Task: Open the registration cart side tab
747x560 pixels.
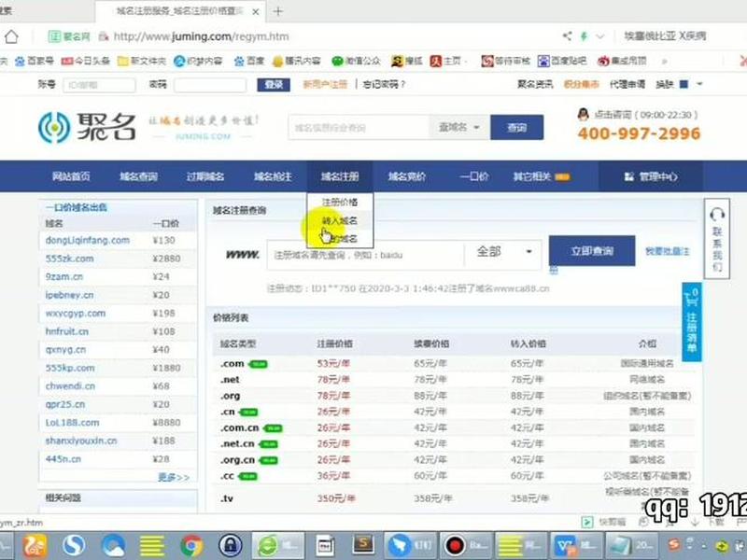Action: point(692,321)
